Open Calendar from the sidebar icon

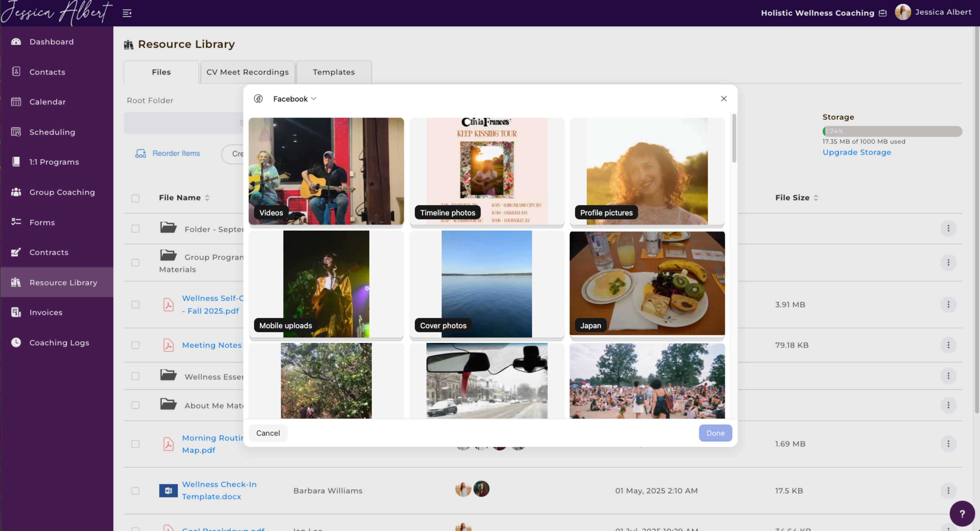[x=16, y=102]
